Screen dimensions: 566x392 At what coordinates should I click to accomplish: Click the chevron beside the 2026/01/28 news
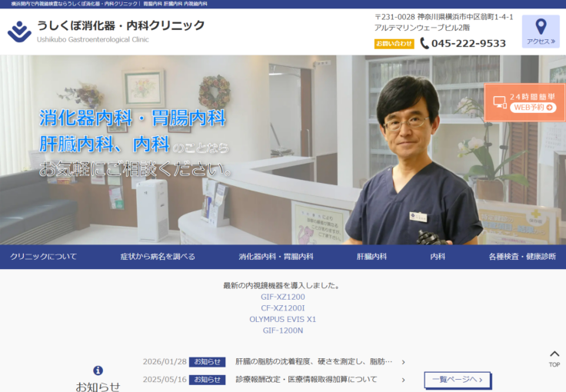coord(403,362)
